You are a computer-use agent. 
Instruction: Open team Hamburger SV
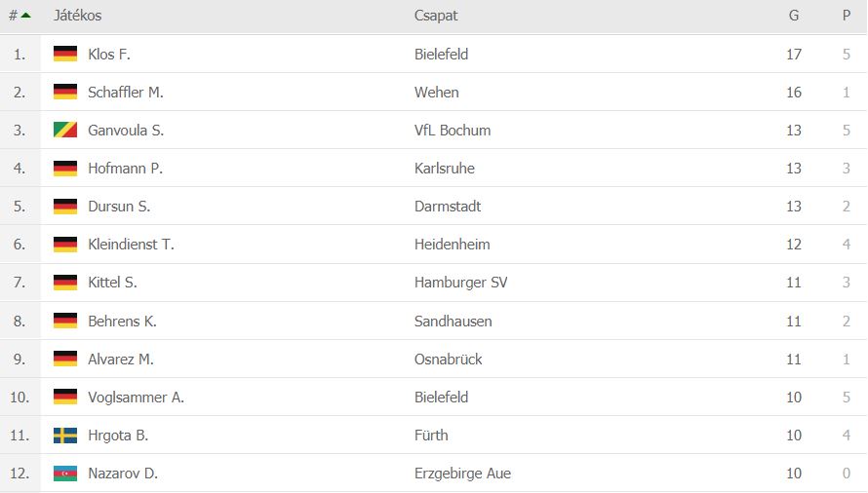tap(460, 283)
